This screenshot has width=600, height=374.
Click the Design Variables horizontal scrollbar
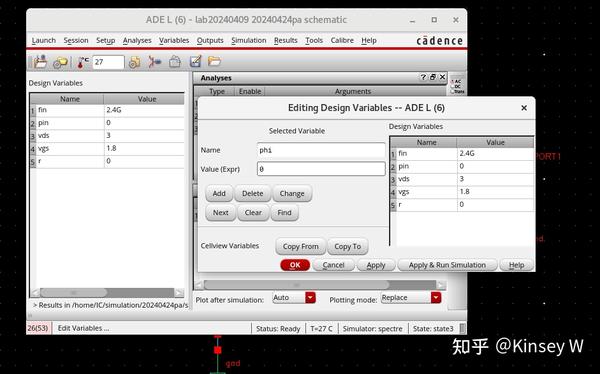(107, 293)
